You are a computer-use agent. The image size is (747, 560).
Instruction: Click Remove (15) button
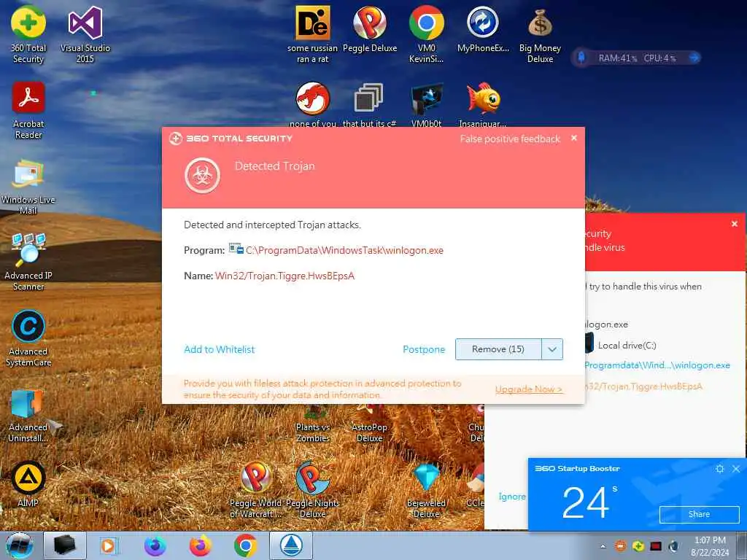coord(498,349)
